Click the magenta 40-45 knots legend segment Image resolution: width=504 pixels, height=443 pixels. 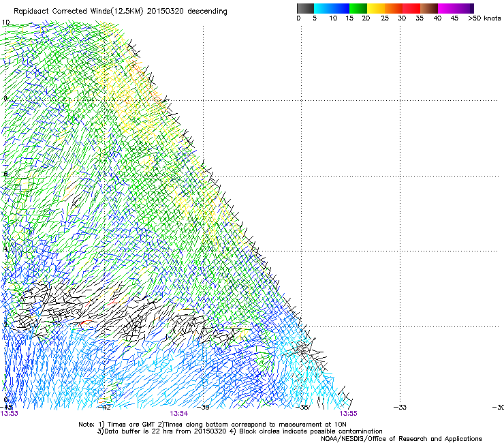coord(447,8)
